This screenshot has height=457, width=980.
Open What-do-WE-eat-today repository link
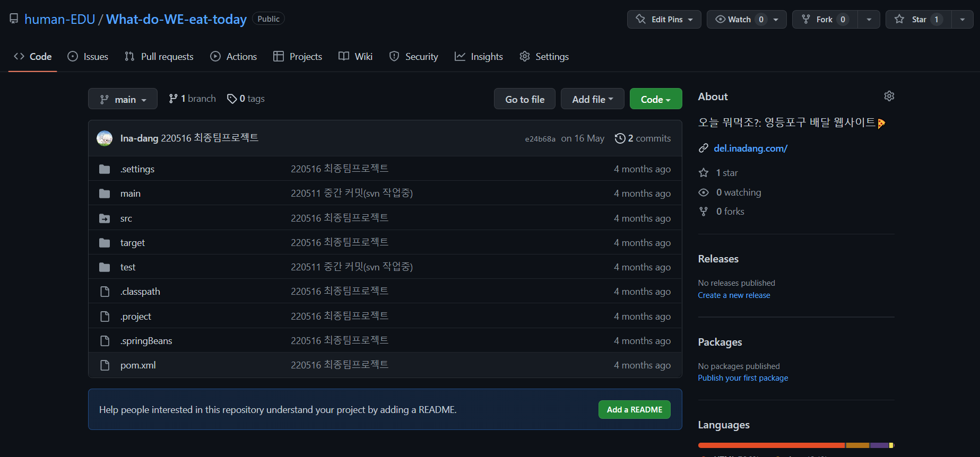click(176, 19)
